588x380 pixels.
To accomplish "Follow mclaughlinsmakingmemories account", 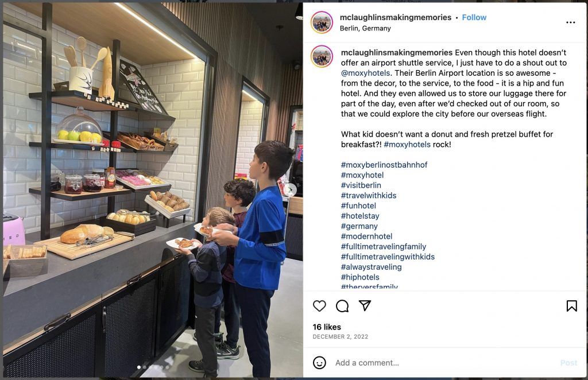I will click(x=474, y=17).
